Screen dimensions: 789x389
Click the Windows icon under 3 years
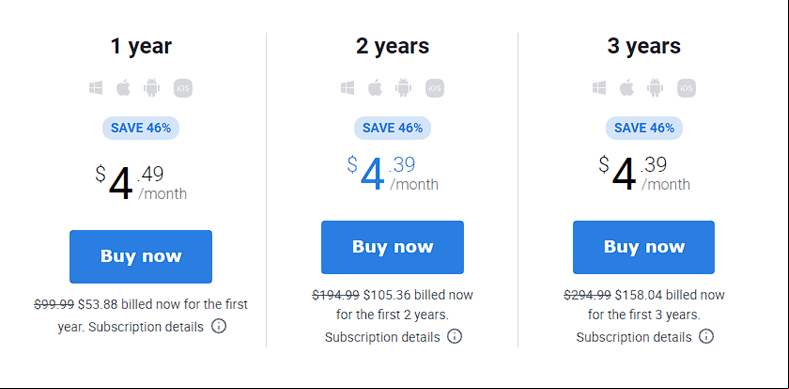click(x=599, y=88)
